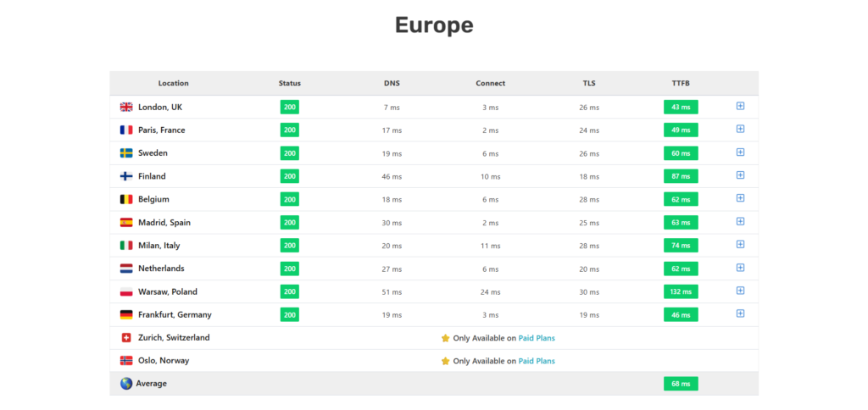Click the United Kingdom flag icon
The image size is (868, 410).
click(x=126, y=107)
